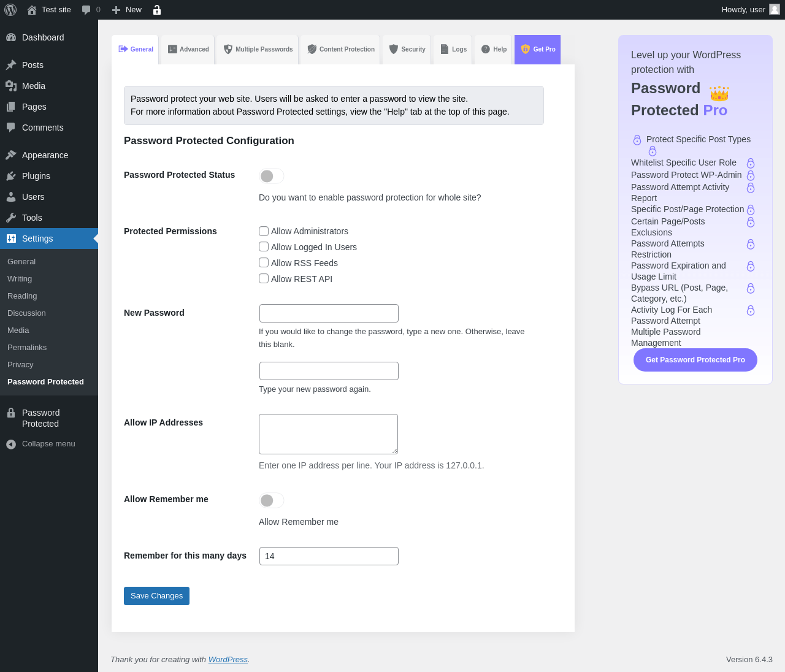Click Get Password Protected Pro button
This screenshot has width=785, height=672.
(695, 360)
